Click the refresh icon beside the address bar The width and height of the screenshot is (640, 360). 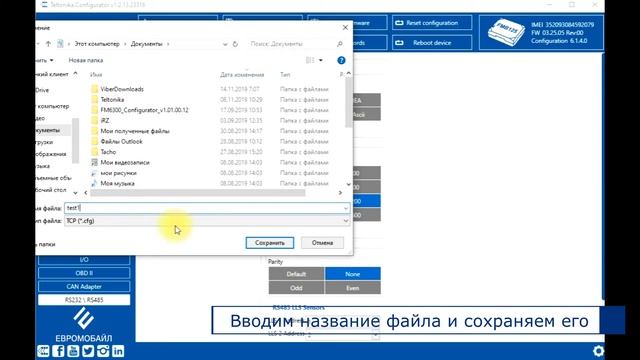tap(235, 44)
